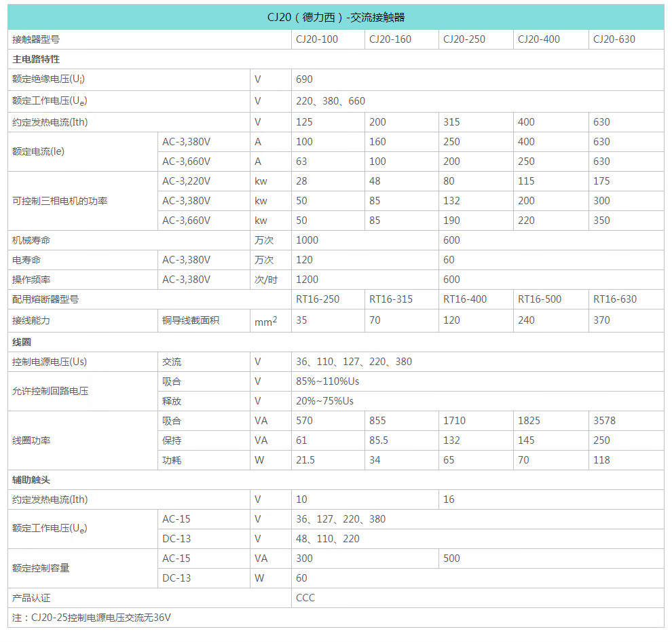This screenshot has width=672, height=642.
Task: Select the release range '20%~75%Us'
Action: [x=325, y=401]
